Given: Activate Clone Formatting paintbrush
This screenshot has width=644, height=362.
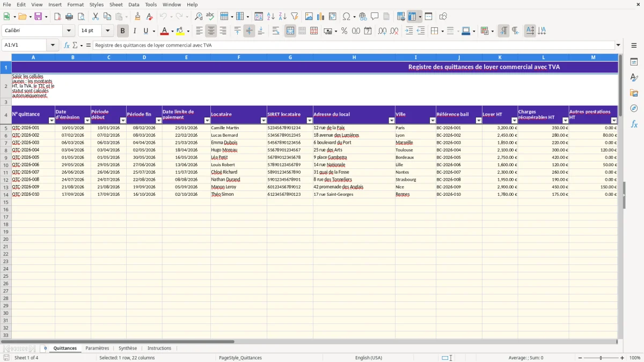Looking at the screenshot, I should tap(138, 17).
